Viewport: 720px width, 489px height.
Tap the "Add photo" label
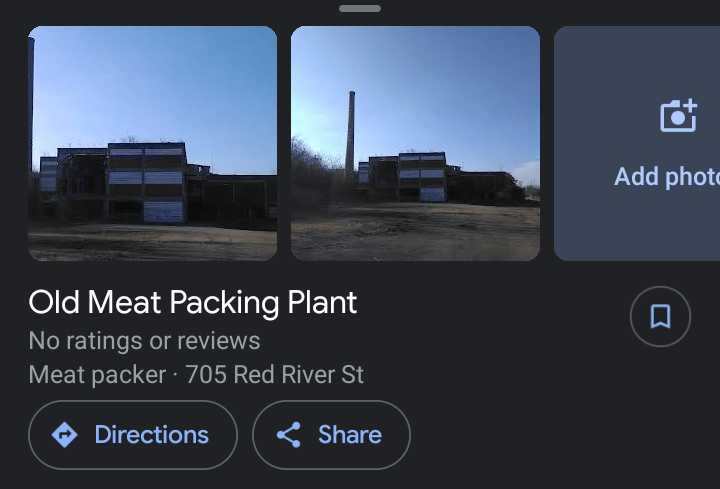click(x=667, y=177)
